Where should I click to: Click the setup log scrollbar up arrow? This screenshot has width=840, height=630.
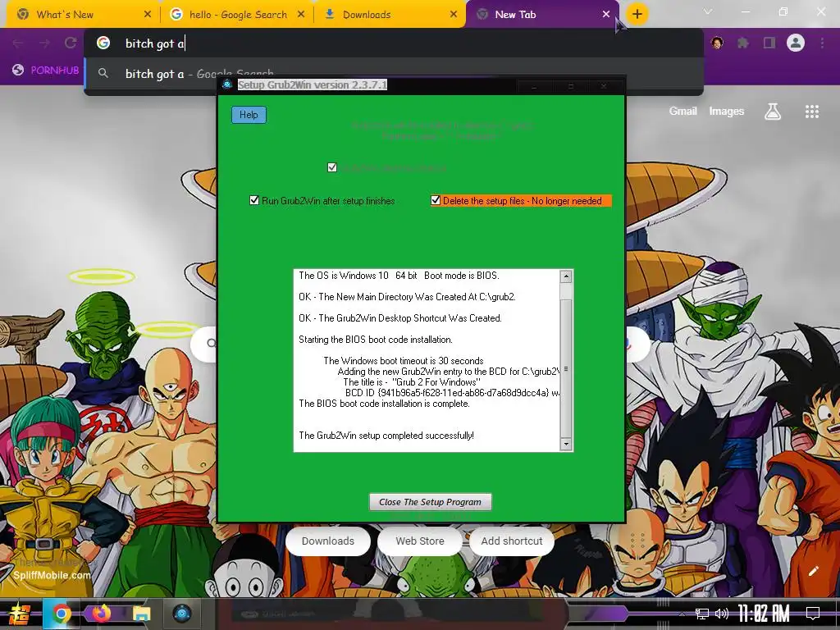[x=566, y=276]
